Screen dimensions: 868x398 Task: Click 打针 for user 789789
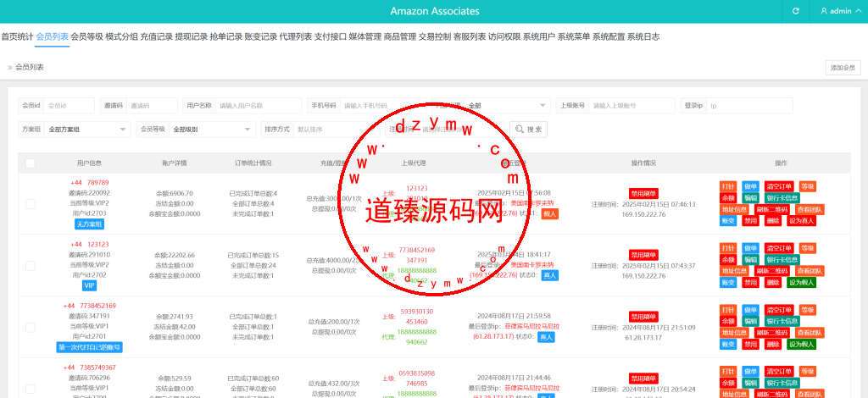pyautogui.click(x=728, y=186)
